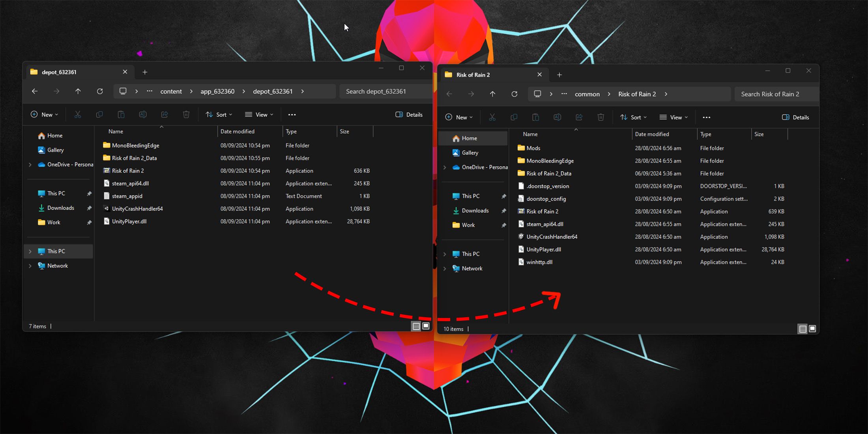Click the Paste icon in left window toolbar
The width and height of the screenshot is (868, 434).
(x=121, y=114)
